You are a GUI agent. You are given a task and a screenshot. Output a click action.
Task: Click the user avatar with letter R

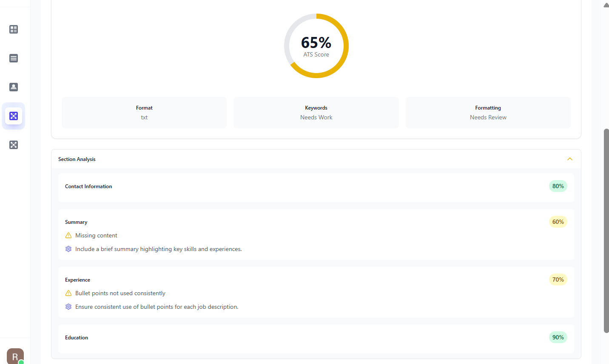15,356
